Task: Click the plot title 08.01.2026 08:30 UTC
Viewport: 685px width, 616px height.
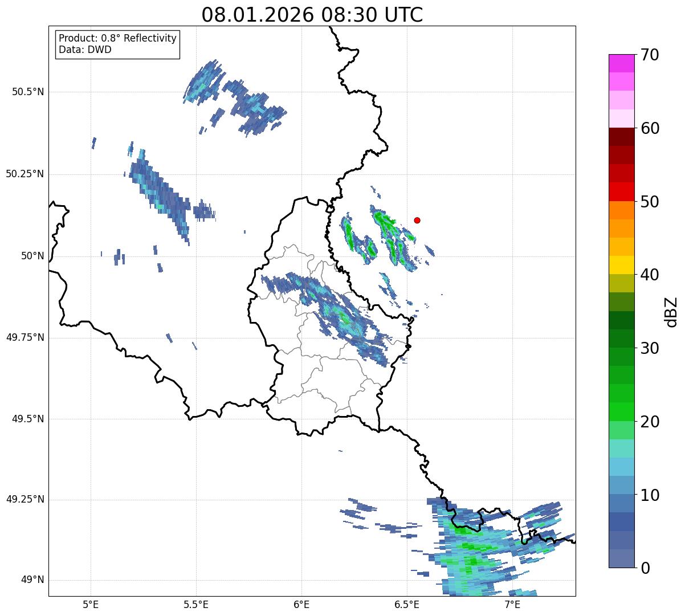Action: [x=312, y=14]
